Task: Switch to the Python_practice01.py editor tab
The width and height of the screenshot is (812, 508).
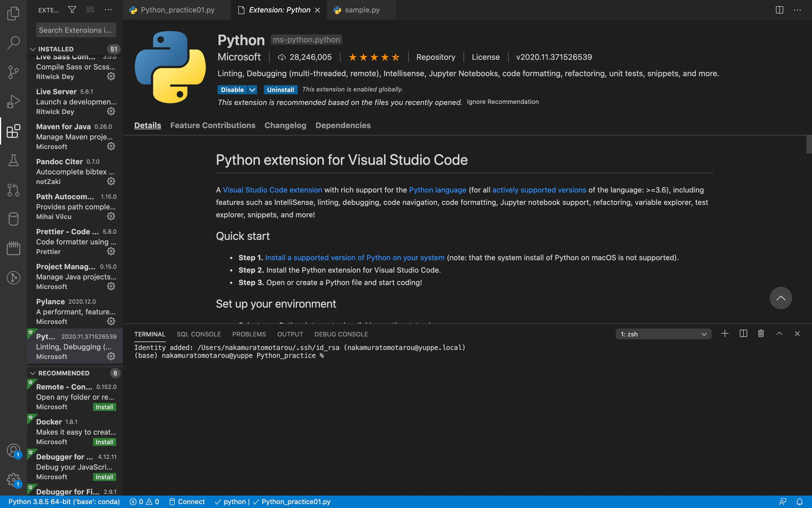Action: coord(177,10)
